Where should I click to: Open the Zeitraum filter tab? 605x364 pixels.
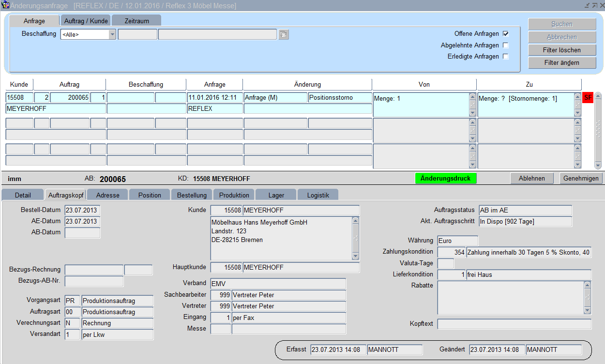coord(136,21)
